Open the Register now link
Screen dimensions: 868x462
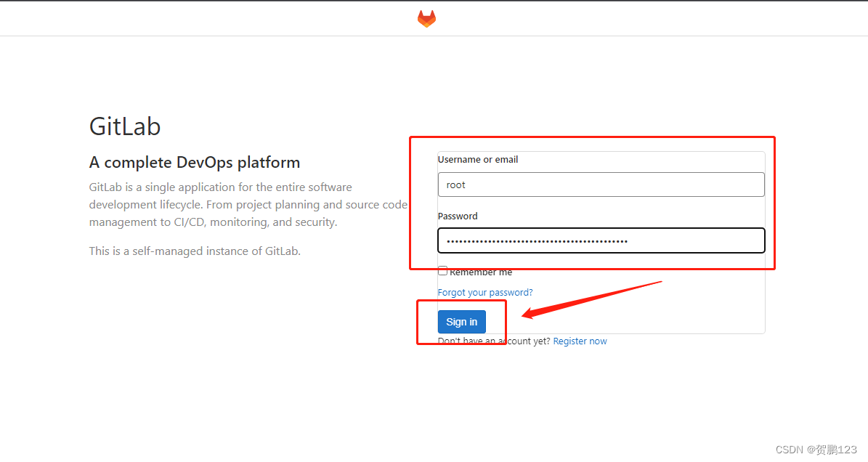[580, 341]
